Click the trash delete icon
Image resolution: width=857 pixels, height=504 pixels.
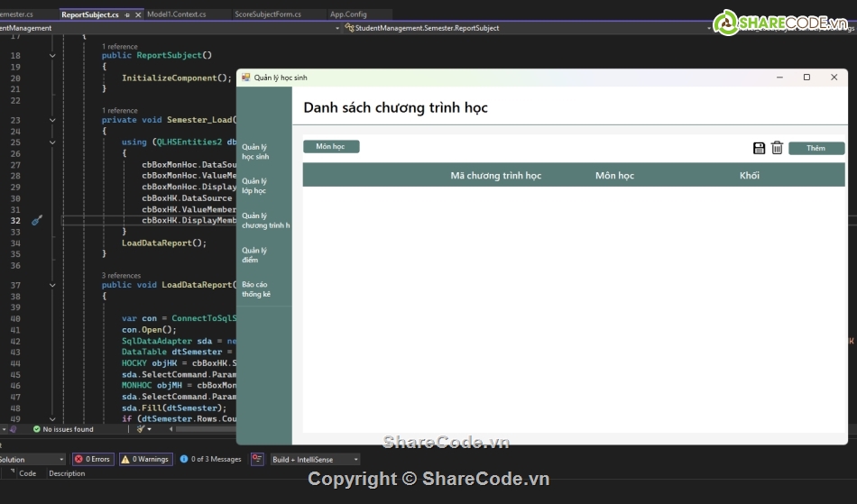click(x=777, y=148)
